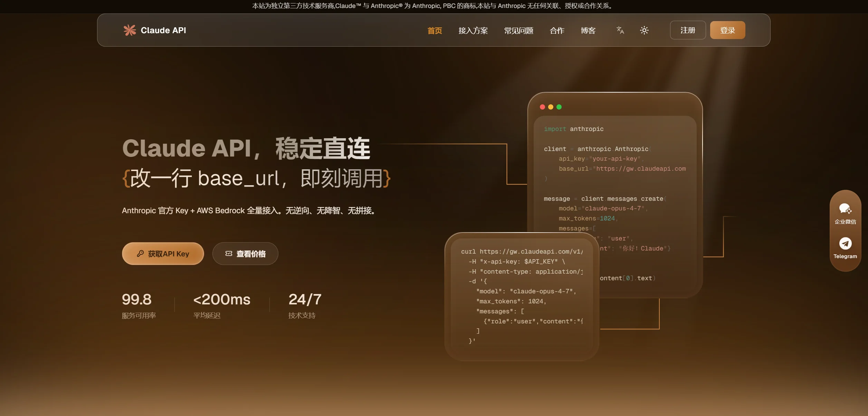Click the 'message = client.messages.create(' line
The width and height of the screenshot is (868, 416).
[605, 199]
